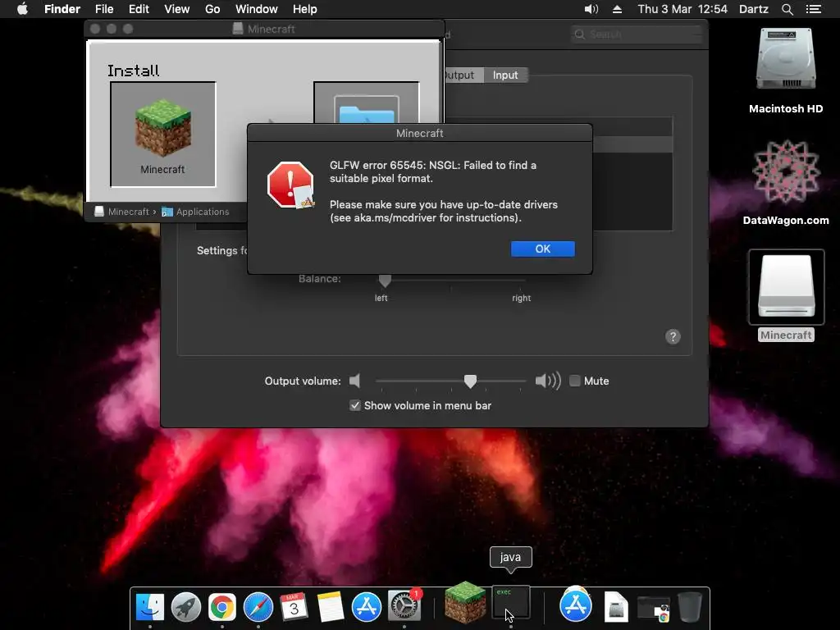The image size is (840, 630).
Task: Click the disk image document in the Dock
Action: click(x=616, y=606)
